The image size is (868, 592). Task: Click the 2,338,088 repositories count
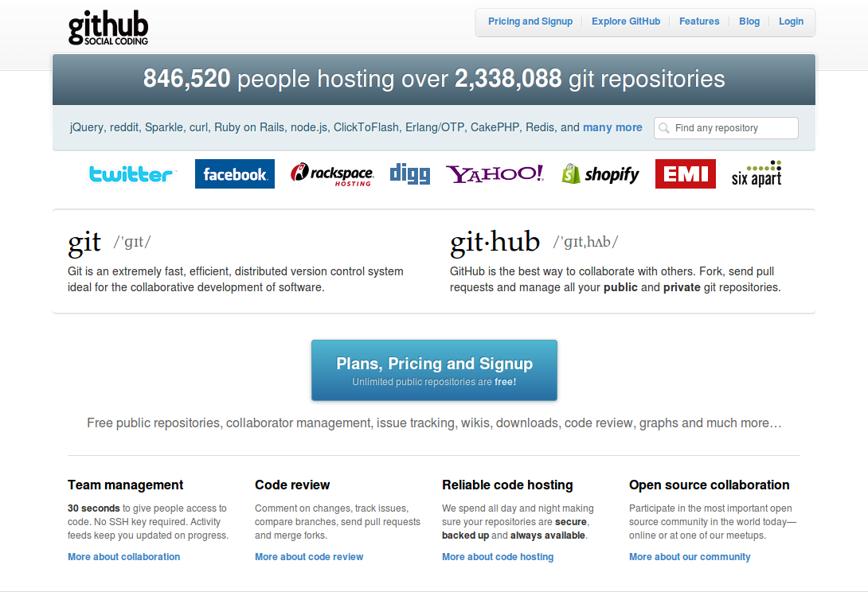508,79
